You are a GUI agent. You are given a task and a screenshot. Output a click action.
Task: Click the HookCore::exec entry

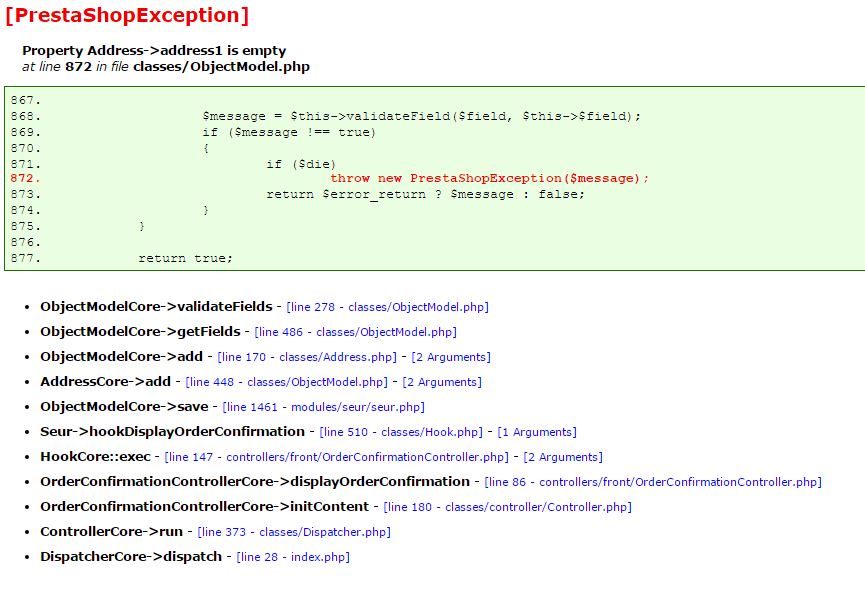[x=95, y=456]
